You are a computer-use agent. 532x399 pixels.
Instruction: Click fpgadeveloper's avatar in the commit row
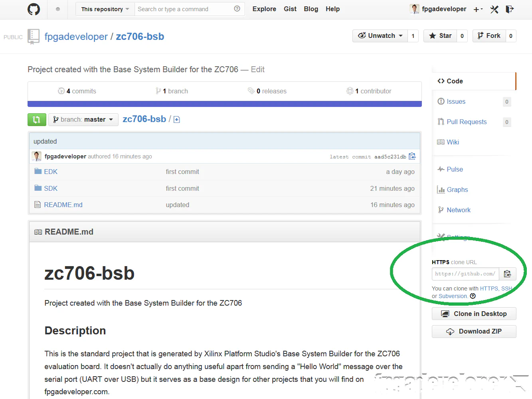coord(36,156)
